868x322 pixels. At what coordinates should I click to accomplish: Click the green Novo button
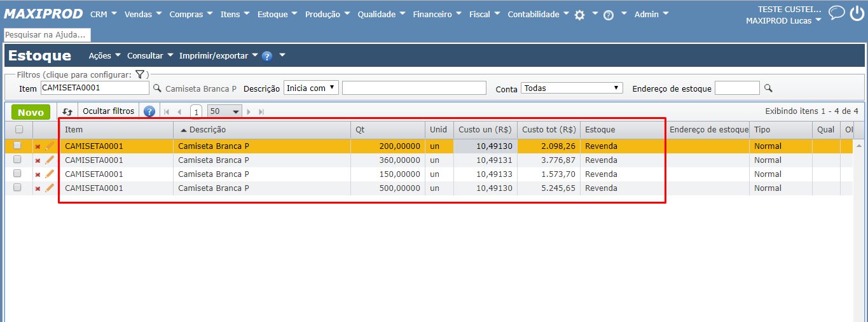coord(31,112)
